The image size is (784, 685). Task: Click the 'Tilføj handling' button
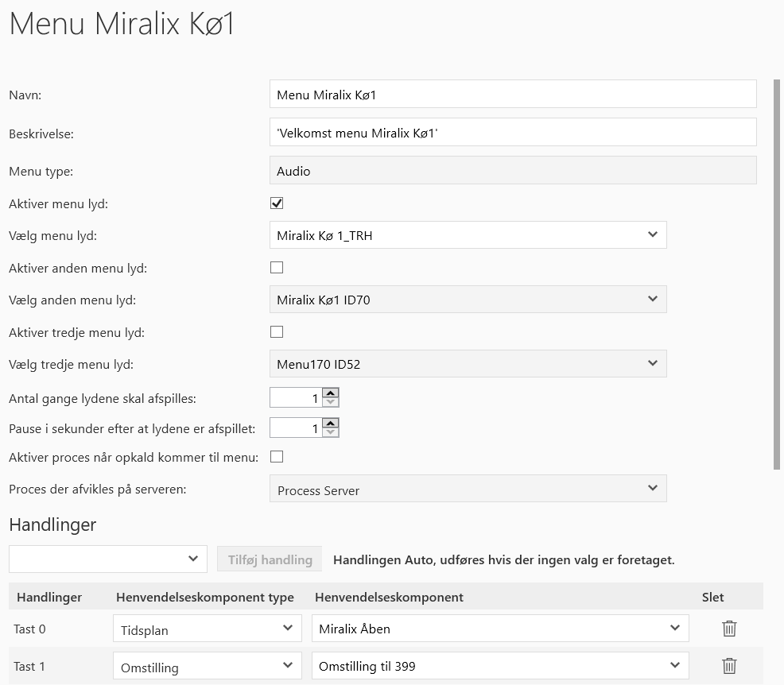click(270, 559)
